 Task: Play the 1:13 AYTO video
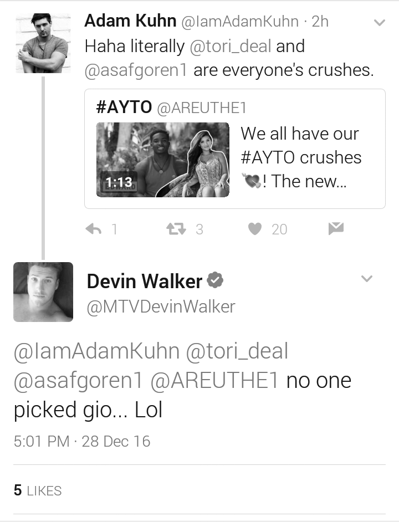coord(163,160)
